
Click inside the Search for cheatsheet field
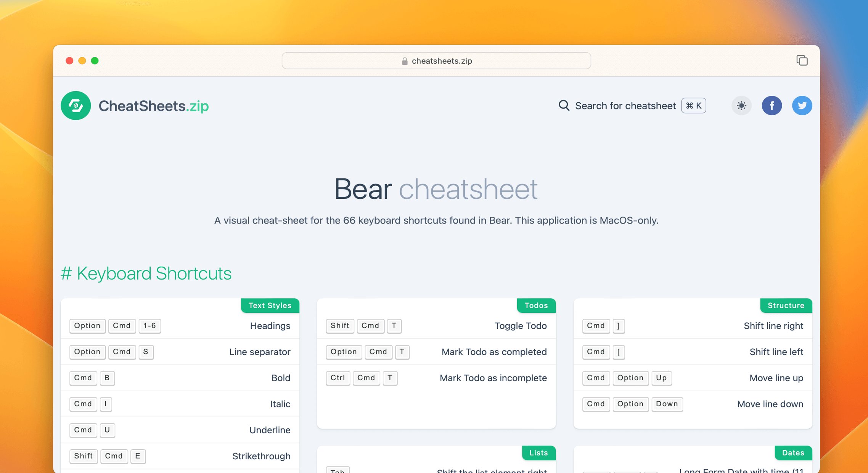(x=625, y=106)
